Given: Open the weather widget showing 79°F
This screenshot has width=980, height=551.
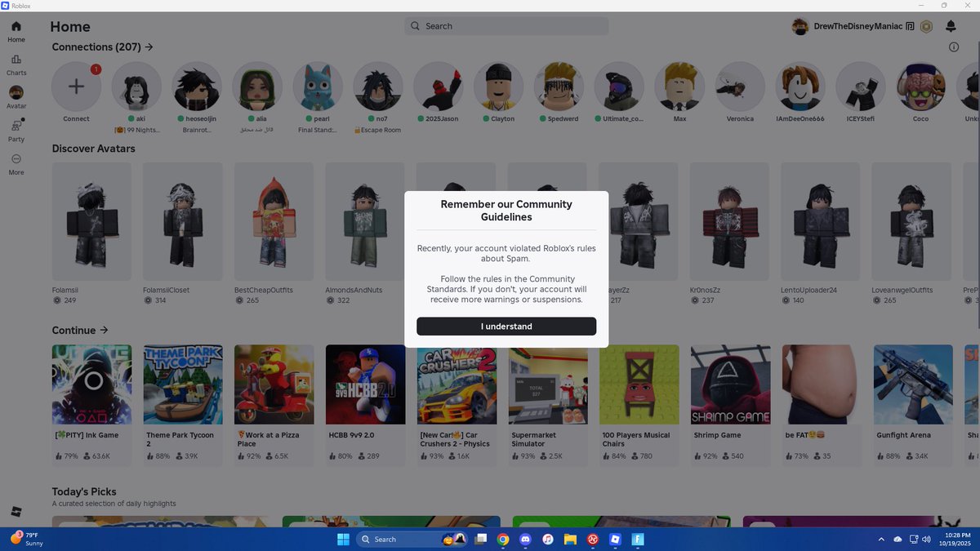Looking at the screenshot, I should pos(26,539).
